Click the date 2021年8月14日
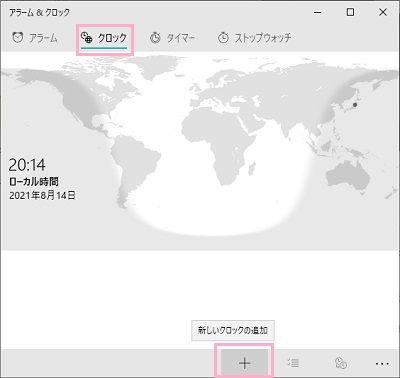The width and height of the screenshot is (400, 378). coord(42,195)
